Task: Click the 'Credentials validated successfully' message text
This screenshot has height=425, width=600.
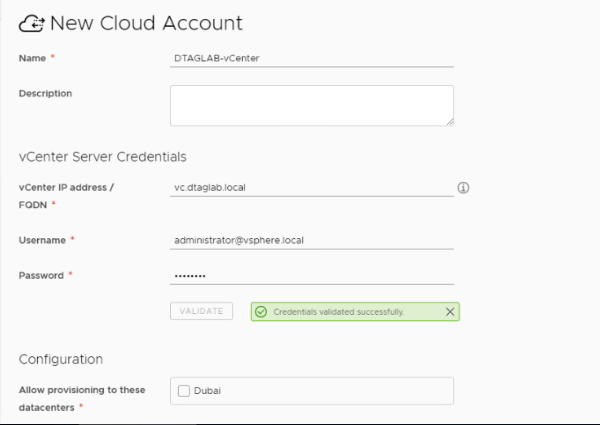Action: pyautogui.click(x=338, y=312)
